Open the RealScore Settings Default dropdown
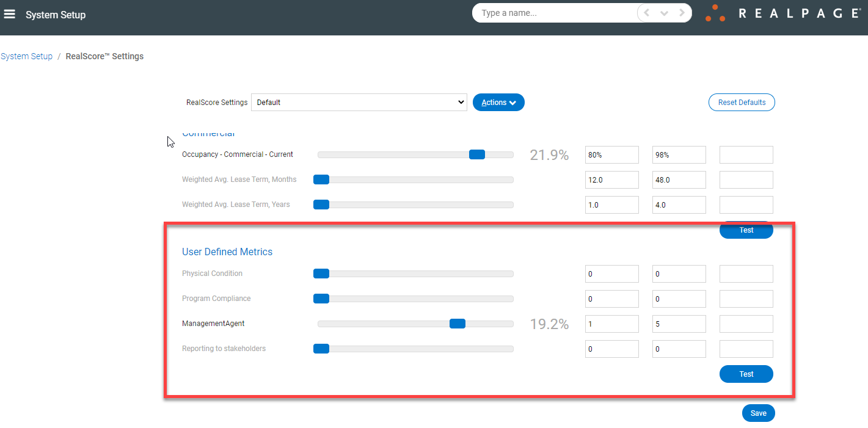 (x=359, y=102)
